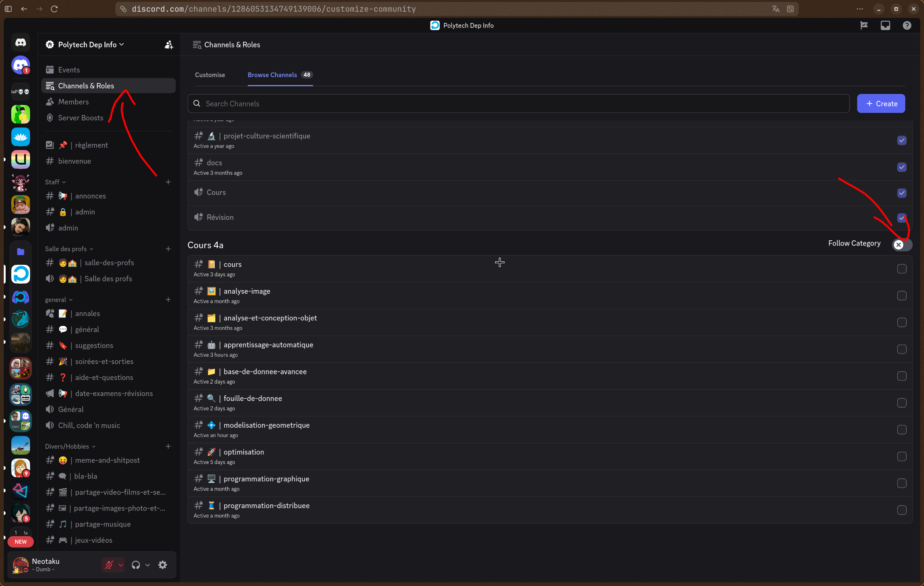
Task: Open user settings gear icon
Action: [163, 565]
